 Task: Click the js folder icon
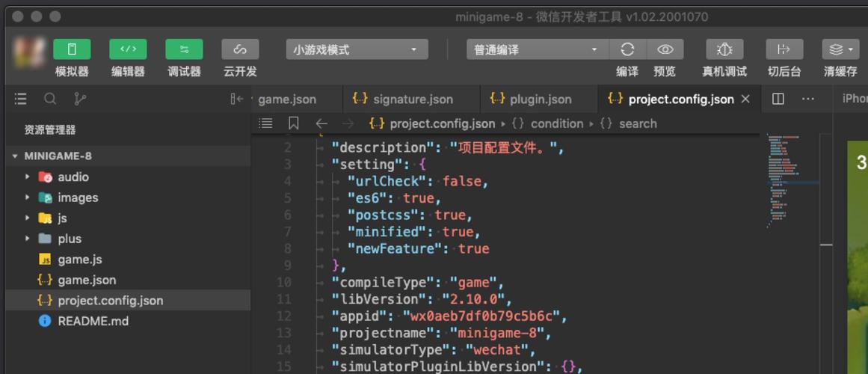[x=45, y=218]
